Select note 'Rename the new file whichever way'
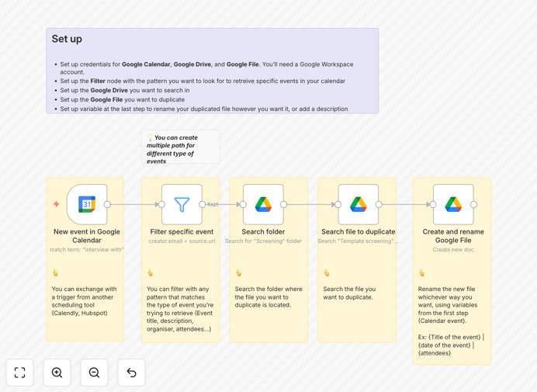This screenshot has width=537, height=392. point(448,305)
